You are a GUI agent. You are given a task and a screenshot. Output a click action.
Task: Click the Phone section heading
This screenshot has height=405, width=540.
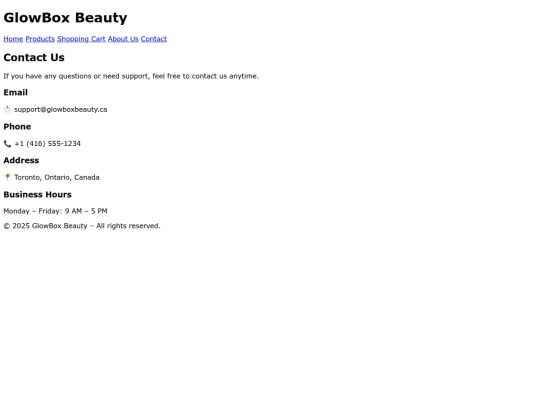(17, 126)
